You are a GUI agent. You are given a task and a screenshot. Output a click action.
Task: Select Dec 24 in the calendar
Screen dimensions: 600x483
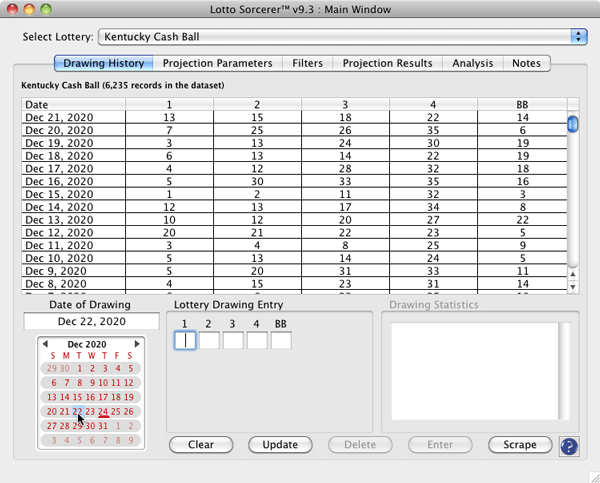(x=103, y=411)
